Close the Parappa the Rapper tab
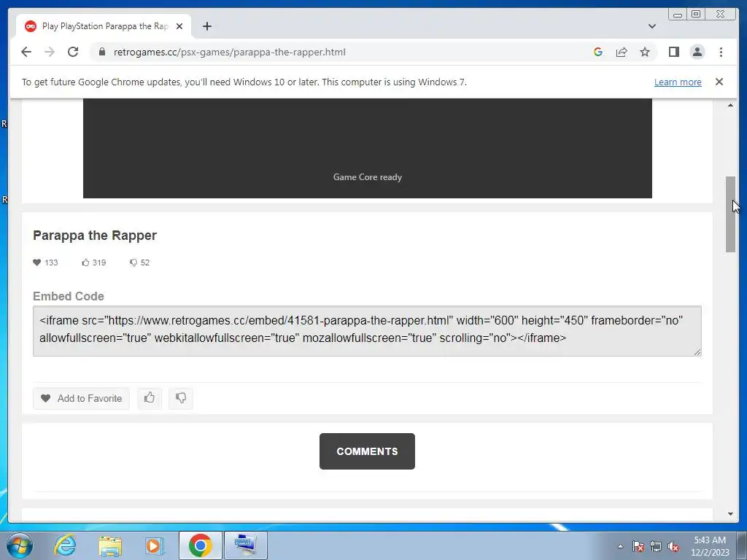 179,26
